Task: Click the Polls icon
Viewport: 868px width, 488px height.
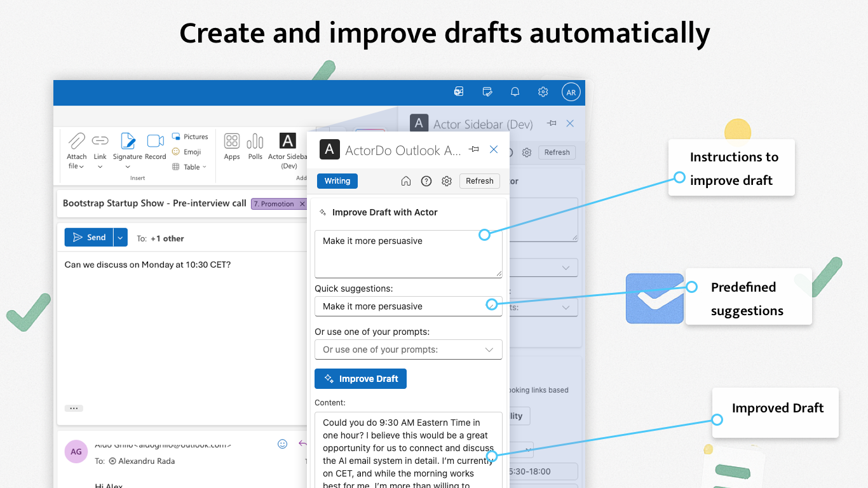Action: click(x=255, y=147)
